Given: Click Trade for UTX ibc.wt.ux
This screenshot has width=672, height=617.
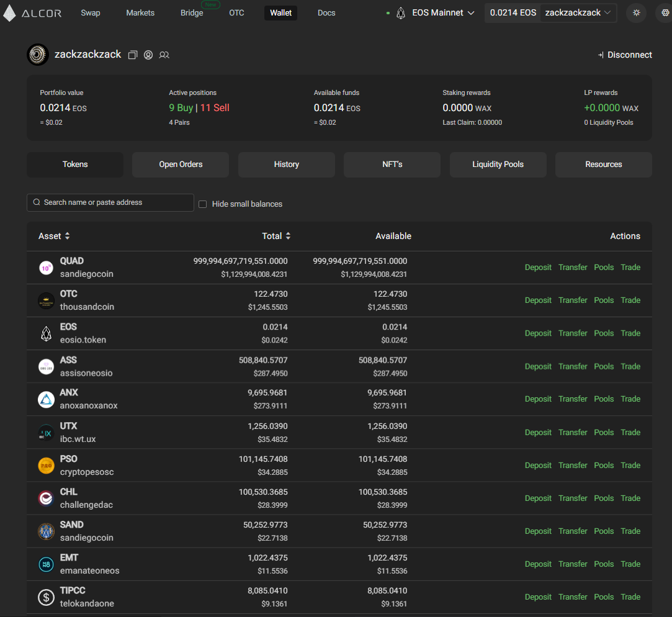Looking at the screenshot, I should tap(630, 433).
